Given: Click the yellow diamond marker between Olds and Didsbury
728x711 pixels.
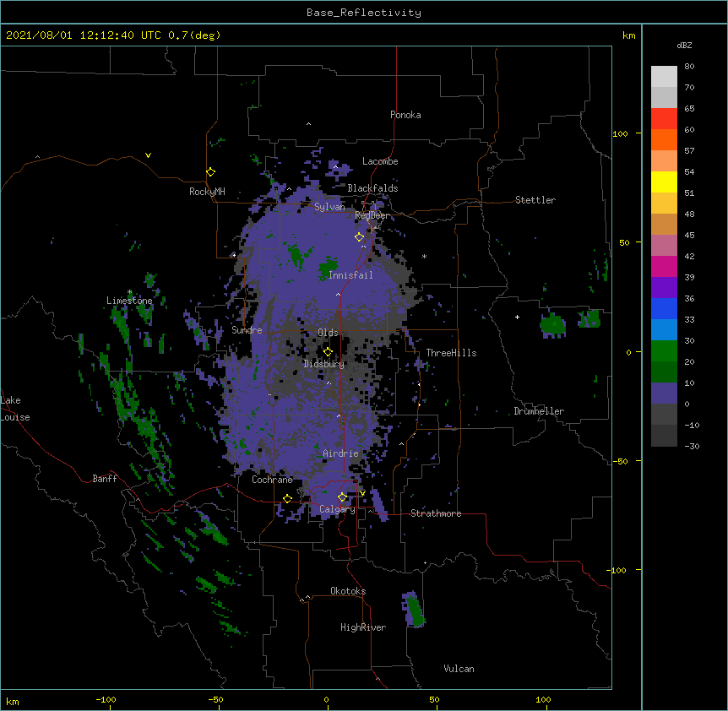Looking at the screenshot, I should click(x=328, y=351).
